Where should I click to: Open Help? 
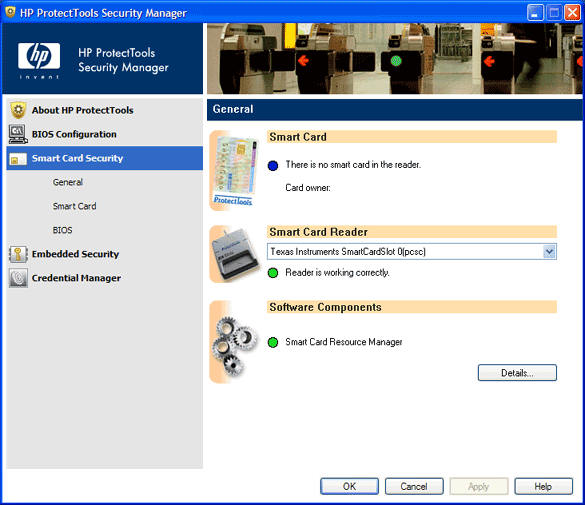coord(543,486)
